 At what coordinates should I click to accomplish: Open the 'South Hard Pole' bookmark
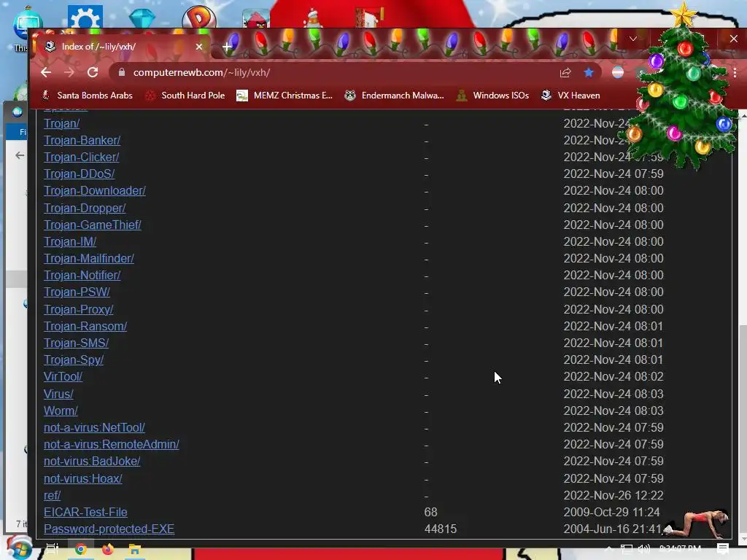tap(186, 96)
